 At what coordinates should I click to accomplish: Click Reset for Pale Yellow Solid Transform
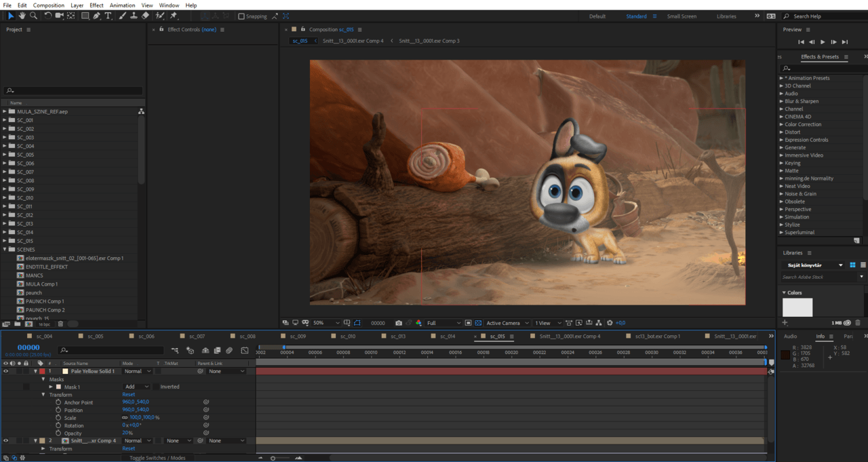pyautogui.click(x=128, y=394)
